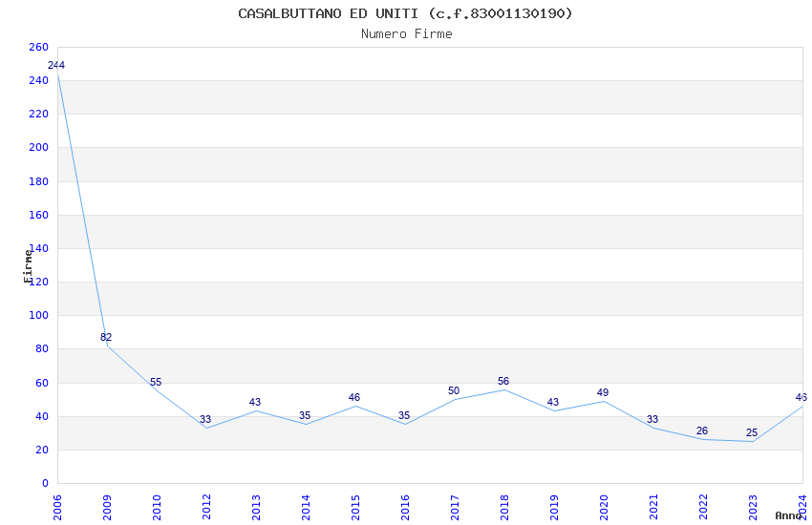This screenshot has width=812, height=525.
Task: Click the data label 43 above 2019
Action: coord(553,403)
